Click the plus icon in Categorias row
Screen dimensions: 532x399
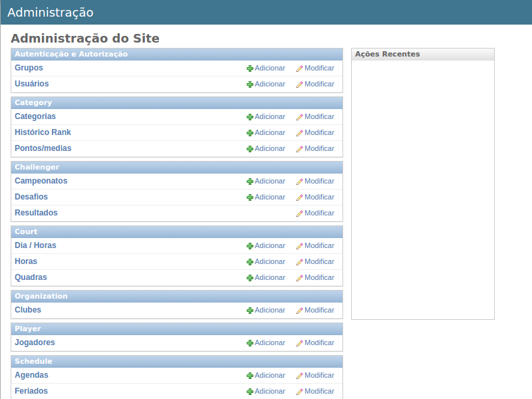point(250,117)
